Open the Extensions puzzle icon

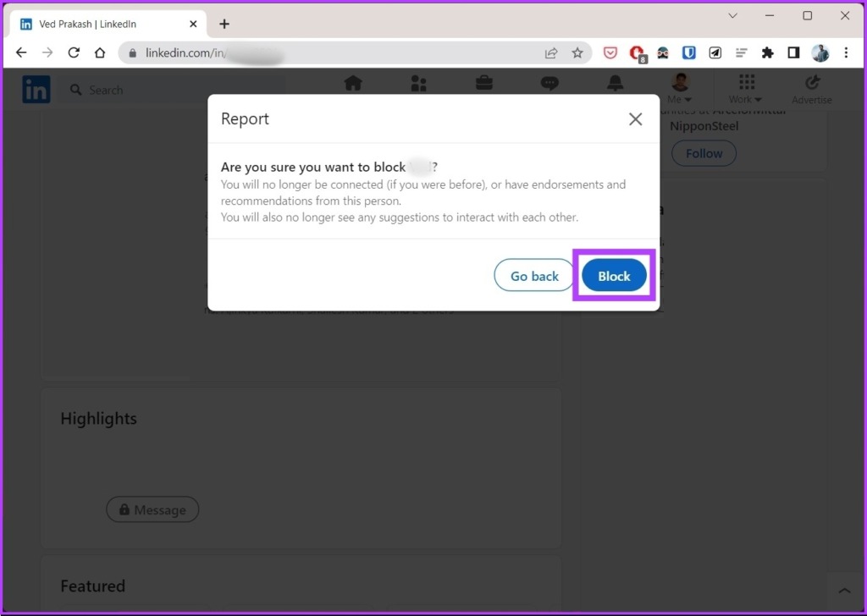coord(767,53)
